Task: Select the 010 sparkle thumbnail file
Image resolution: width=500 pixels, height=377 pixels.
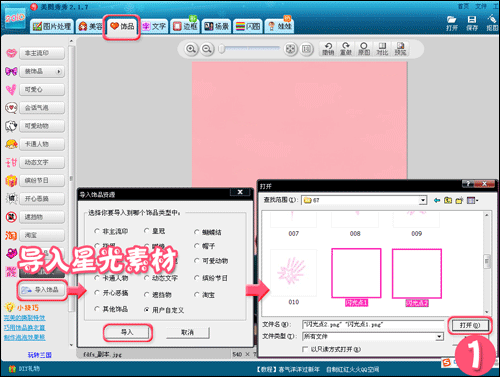Action: click(293, 273)
